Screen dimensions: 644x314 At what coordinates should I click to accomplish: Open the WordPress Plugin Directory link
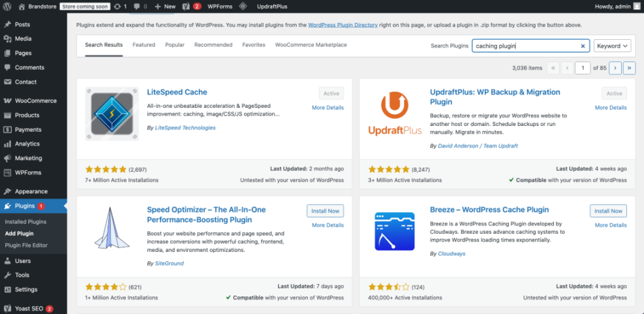[x=343, y=25]
